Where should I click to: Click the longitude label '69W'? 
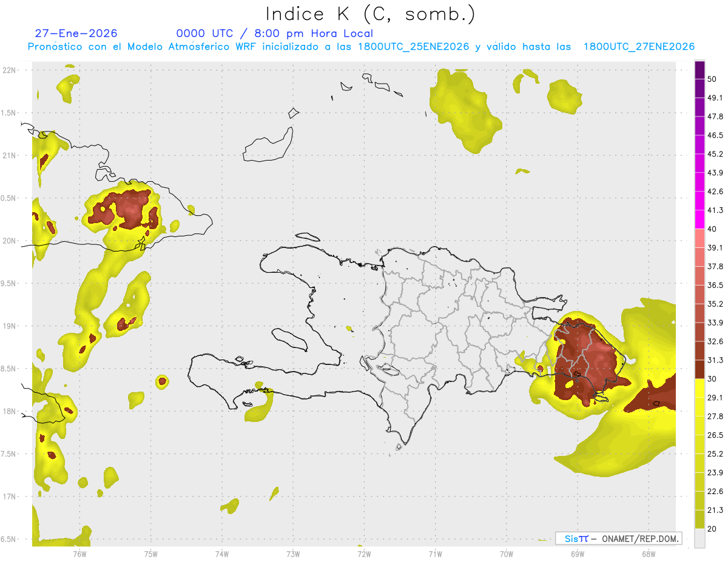pos(577,554)
